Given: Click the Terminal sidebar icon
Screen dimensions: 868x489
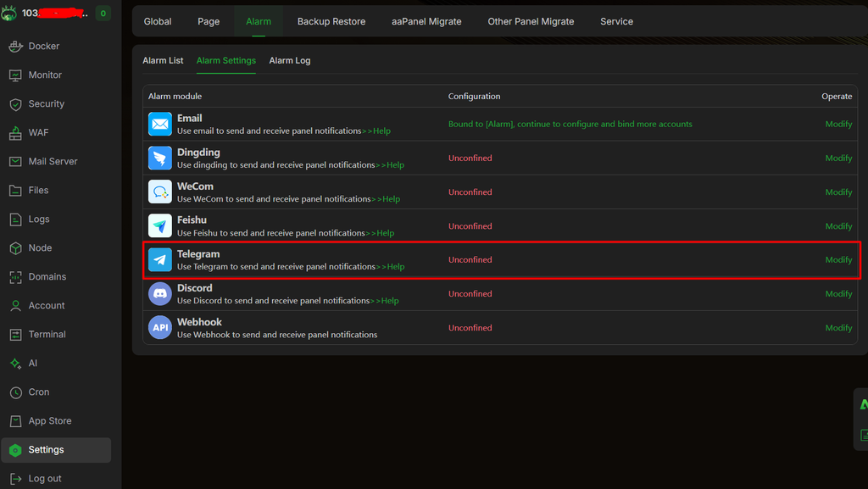Looking at the screenshot, I should (15, 334).
